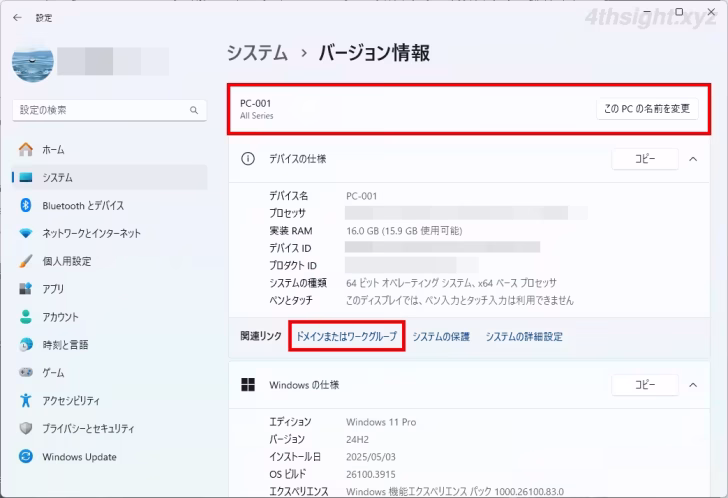The height and width of the screenshot is (498, 728).
Task: Minimize the settings window
Action: [647, 11]
